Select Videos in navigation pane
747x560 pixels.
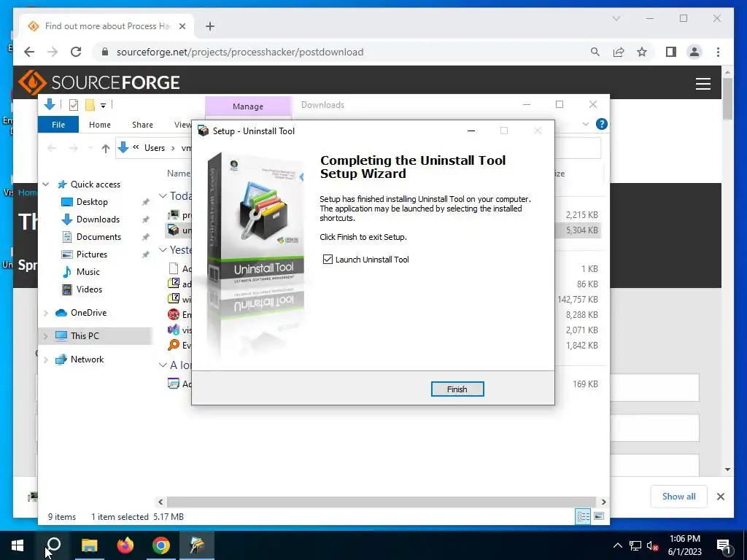[89, 289]
